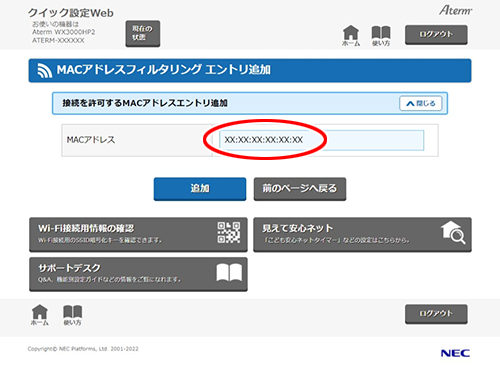The image size is (500, 383).
Task: Open サポートデスク panel
Action: click(x=138, y=274)
